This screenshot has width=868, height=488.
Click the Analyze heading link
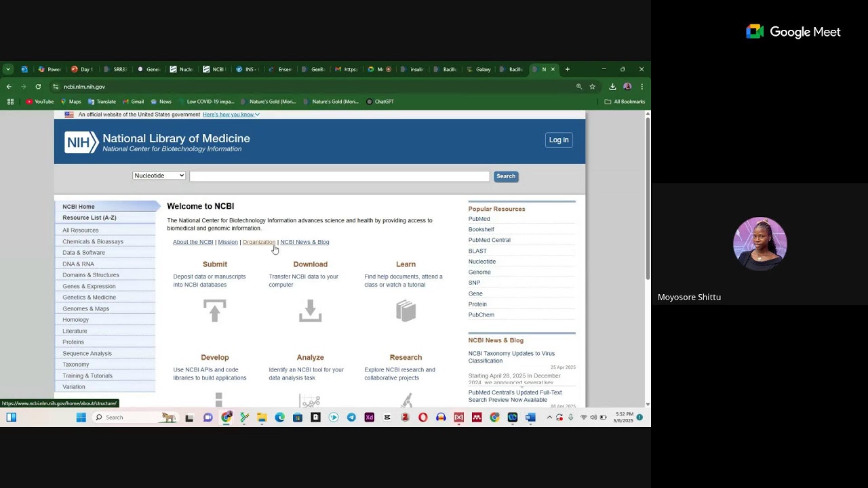(310, 357)
